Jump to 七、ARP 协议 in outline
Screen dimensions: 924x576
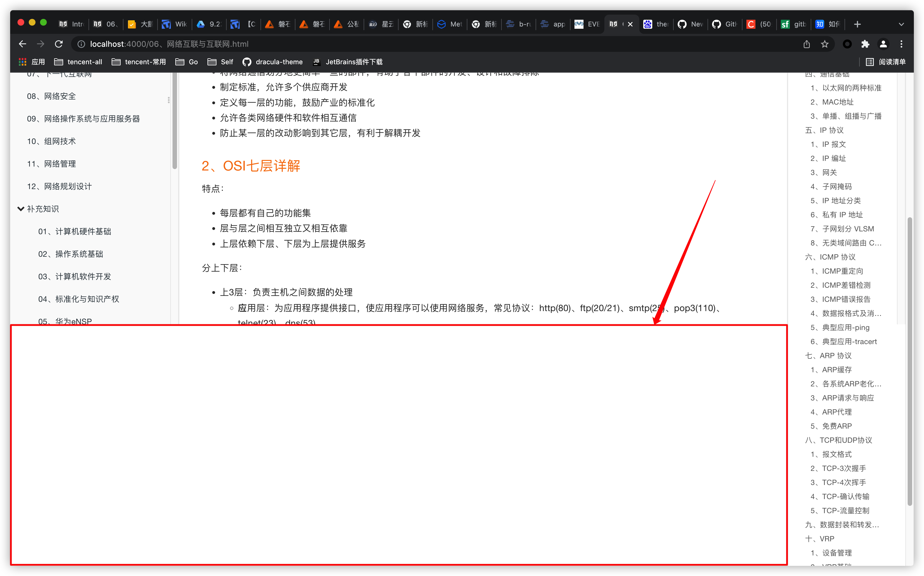point(828,355)
